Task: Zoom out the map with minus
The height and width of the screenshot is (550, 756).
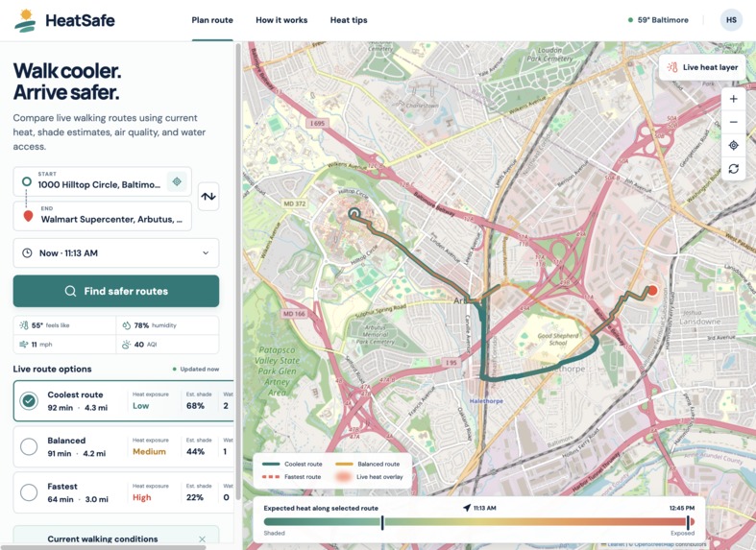Action: tap(733, 122)
